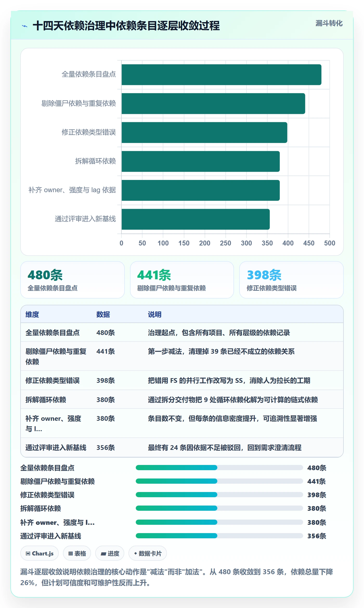Click progress bar for 补齐 owner、强度与 l…
Image resolution: width=364 pixels, height=608 pixels.
(x=219, y=522)
